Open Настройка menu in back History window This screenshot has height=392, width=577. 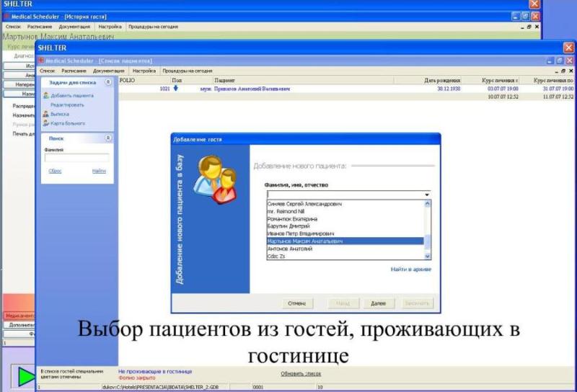[x=110, y=27]
